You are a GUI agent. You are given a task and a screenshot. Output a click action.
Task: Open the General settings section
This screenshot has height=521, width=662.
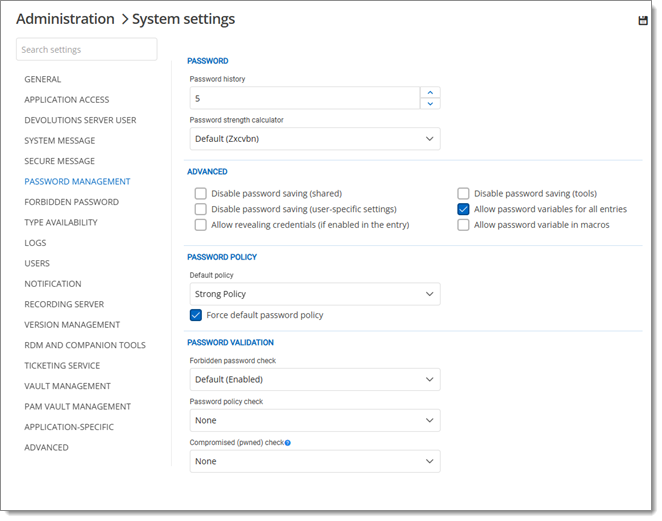[43, 79]
